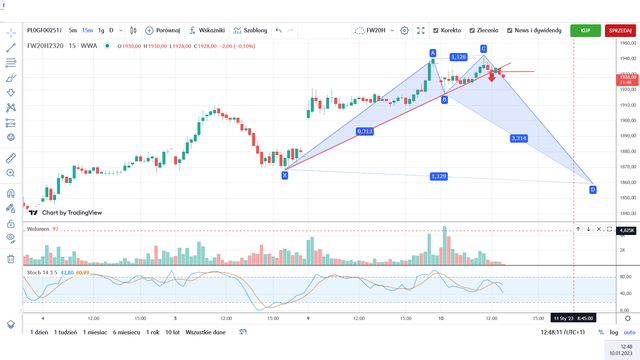Set range to 6 miesięcy
The height and width of the screenshot is (360, 640).
[126, 332]
